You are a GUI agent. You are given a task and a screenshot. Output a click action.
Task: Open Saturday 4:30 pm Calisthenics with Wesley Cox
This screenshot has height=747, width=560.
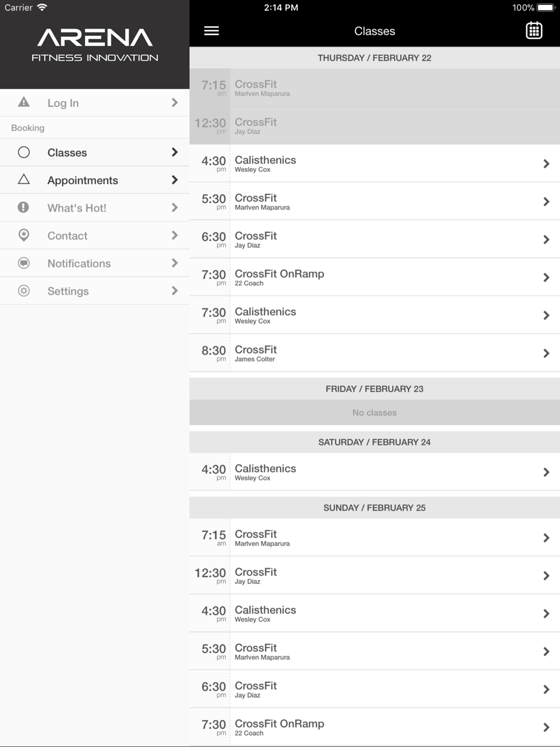pyautogui.click(x=375, y=472)
